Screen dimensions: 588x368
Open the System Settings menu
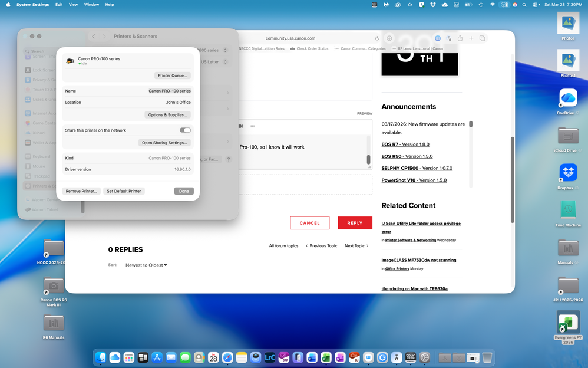[x=32, y=5]
